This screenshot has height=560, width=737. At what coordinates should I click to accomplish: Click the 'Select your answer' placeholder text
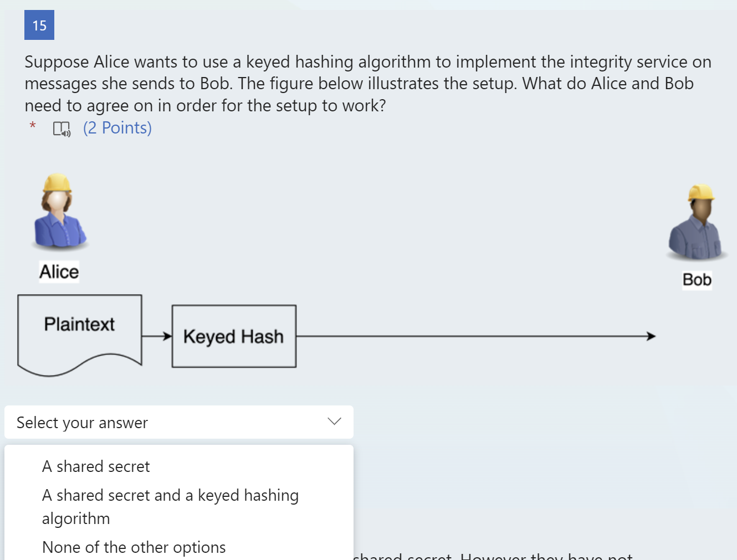pyautogui.click(x=83, y=423)
